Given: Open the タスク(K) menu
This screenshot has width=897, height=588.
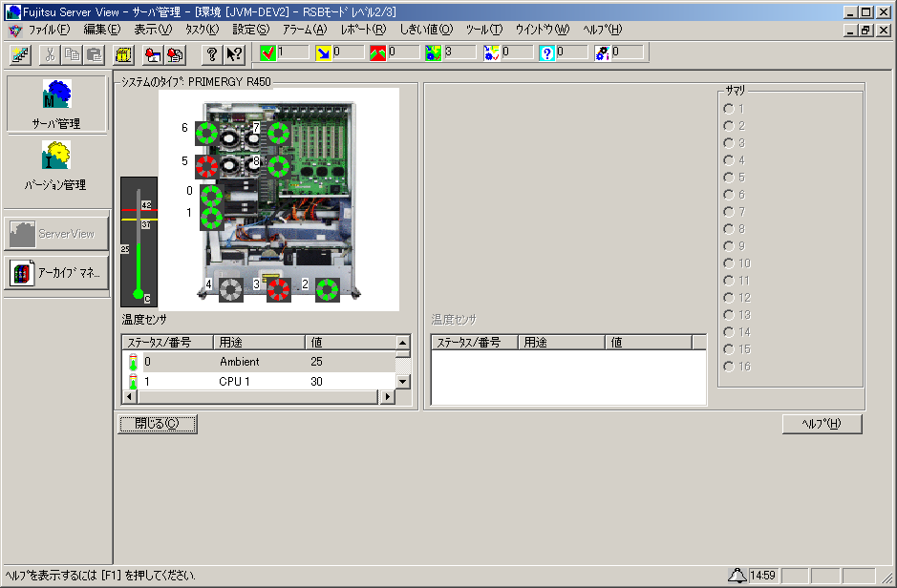Looking at the screenshot, I should [x=203, y=30].
